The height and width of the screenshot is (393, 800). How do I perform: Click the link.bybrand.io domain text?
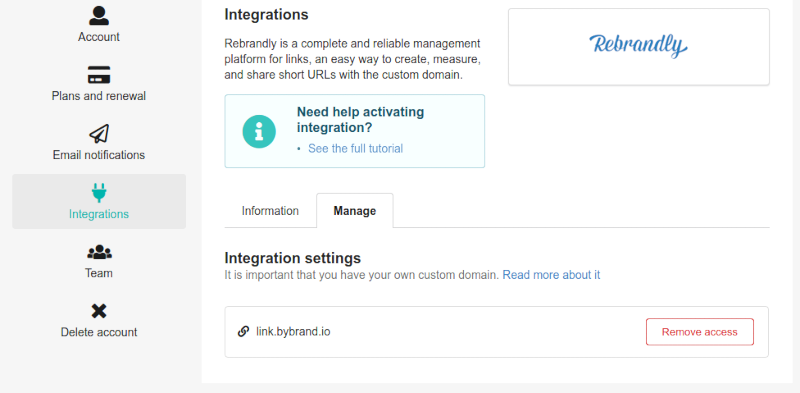(x=293, y=332)
